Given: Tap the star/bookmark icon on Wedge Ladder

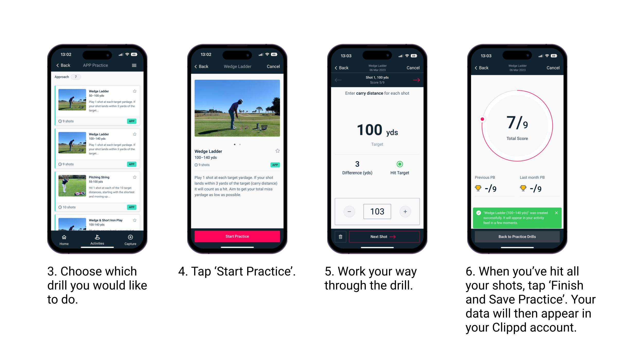Looking at the screenshot, I should pyautogui.click(x=136, y=91).
